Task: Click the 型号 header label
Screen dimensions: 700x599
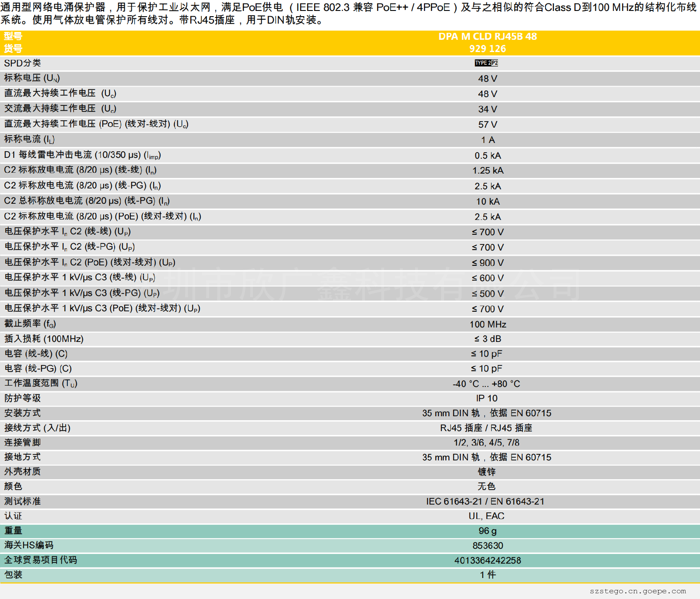Action: click(13, 37)
